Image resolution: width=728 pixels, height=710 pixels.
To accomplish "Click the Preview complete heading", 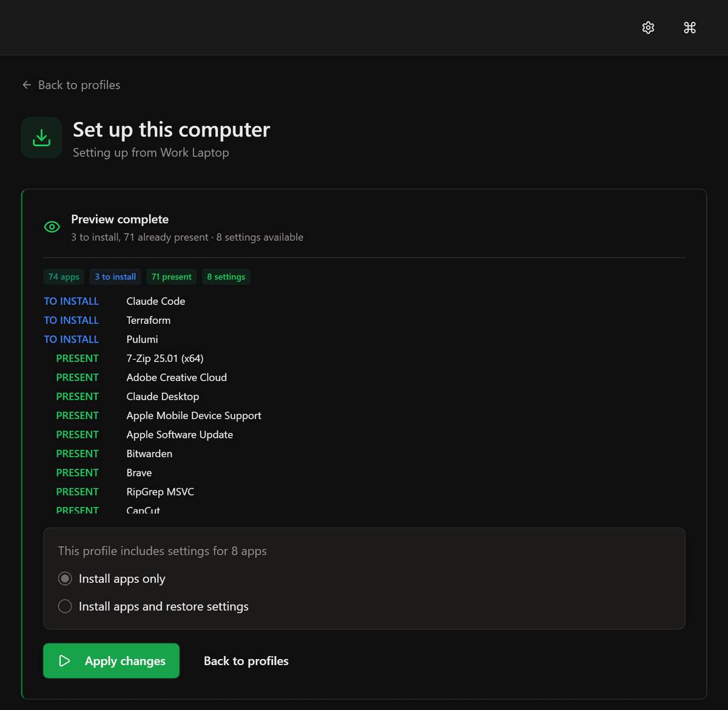I will point(120,219).
